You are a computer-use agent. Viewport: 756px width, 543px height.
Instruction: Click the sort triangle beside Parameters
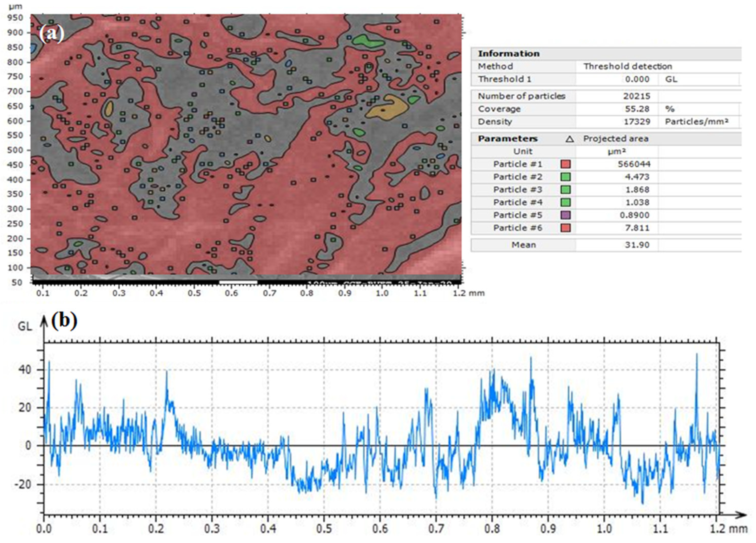tap(570, 139)
